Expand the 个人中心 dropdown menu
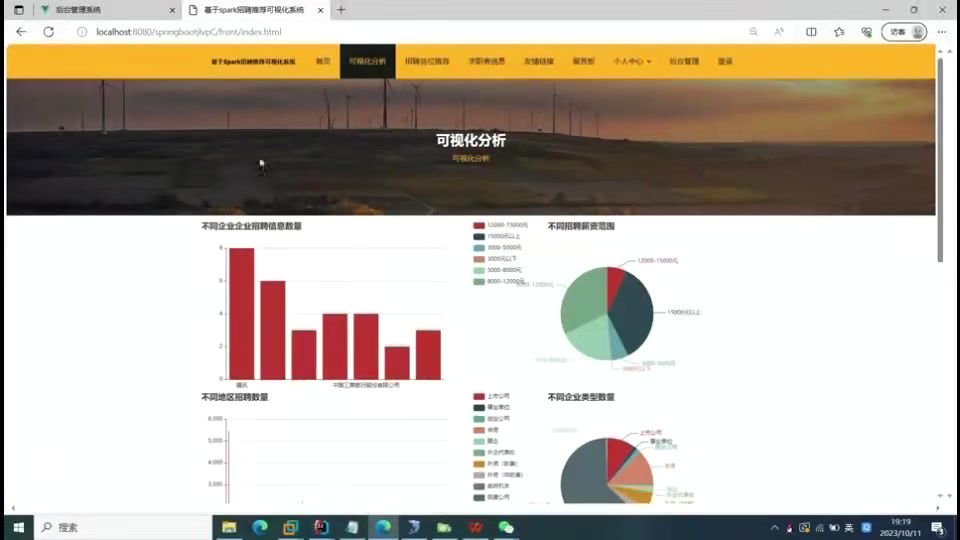This screenshot has width=960, height=540. 631,62
